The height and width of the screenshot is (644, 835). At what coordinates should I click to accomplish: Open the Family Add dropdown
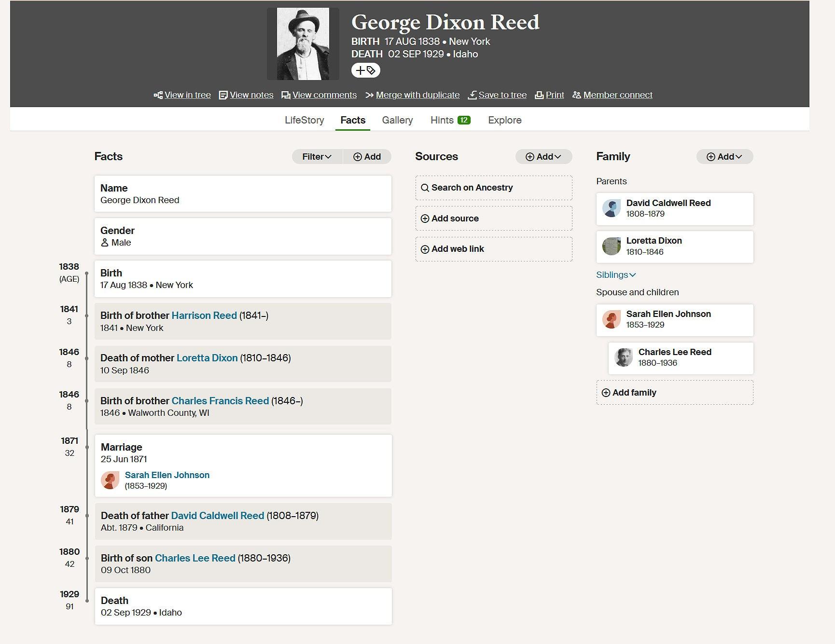point(724,157)
